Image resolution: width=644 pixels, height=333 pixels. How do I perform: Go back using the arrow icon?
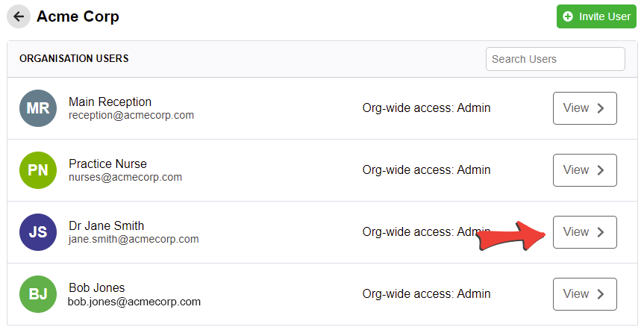tap(19, 16)
